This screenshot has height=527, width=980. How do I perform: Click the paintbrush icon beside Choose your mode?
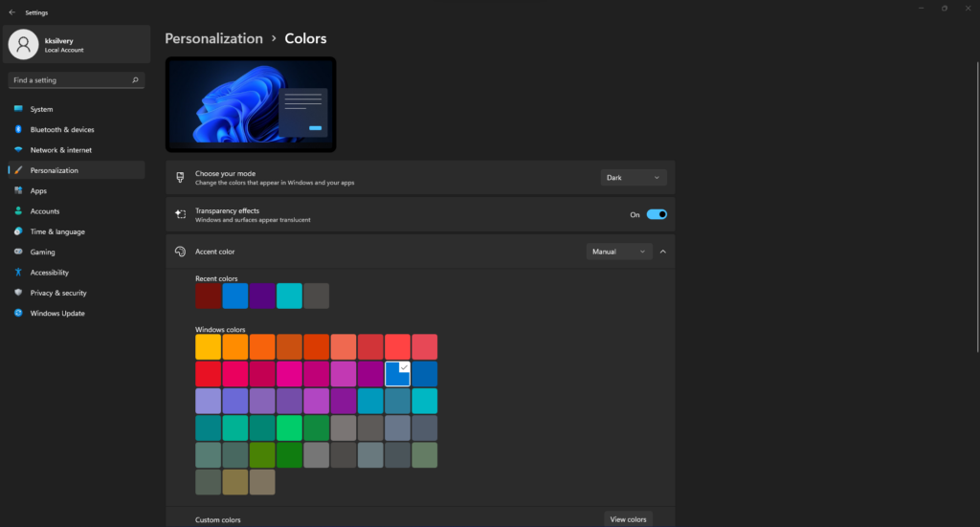pyautogui.click(x=180, y=177)
